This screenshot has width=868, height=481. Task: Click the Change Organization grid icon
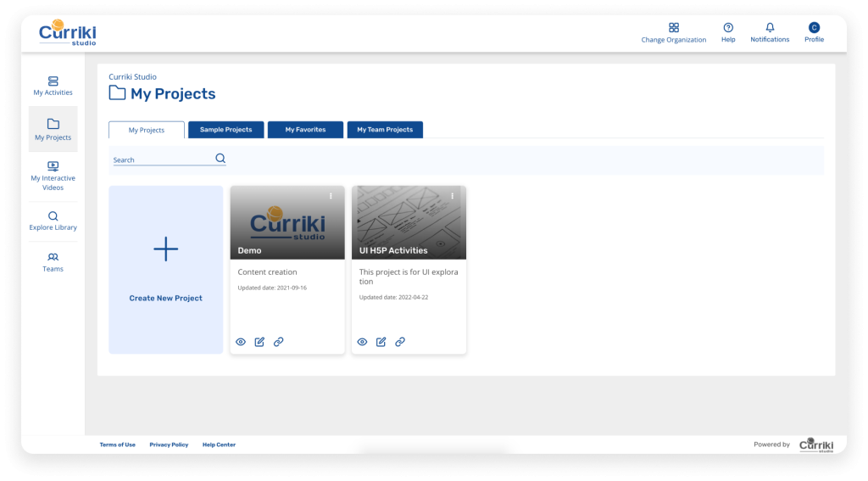[x=674, y=28]
